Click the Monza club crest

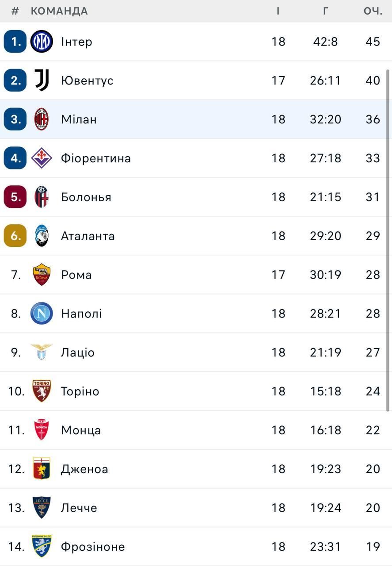42,430
